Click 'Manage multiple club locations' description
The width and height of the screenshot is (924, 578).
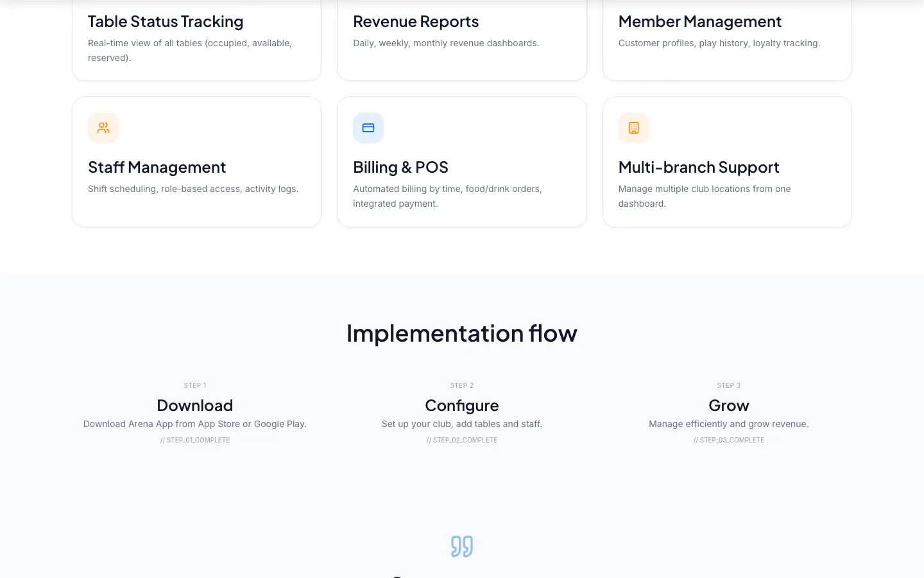705,196
